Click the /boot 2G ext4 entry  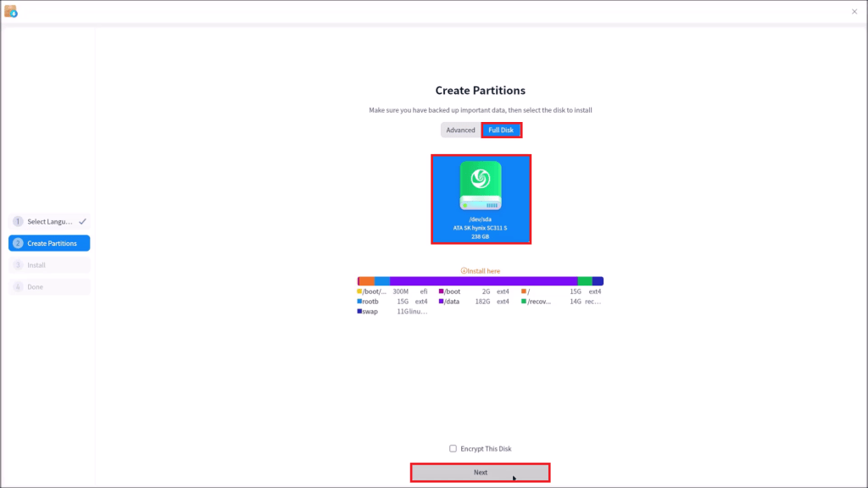tap(474, 291)
